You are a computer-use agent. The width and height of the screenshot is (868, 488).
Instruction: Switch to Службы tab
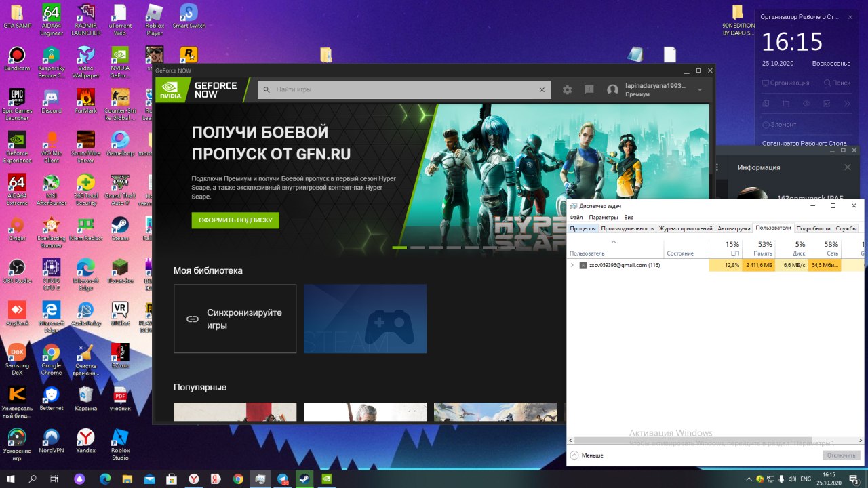point(846,228)
